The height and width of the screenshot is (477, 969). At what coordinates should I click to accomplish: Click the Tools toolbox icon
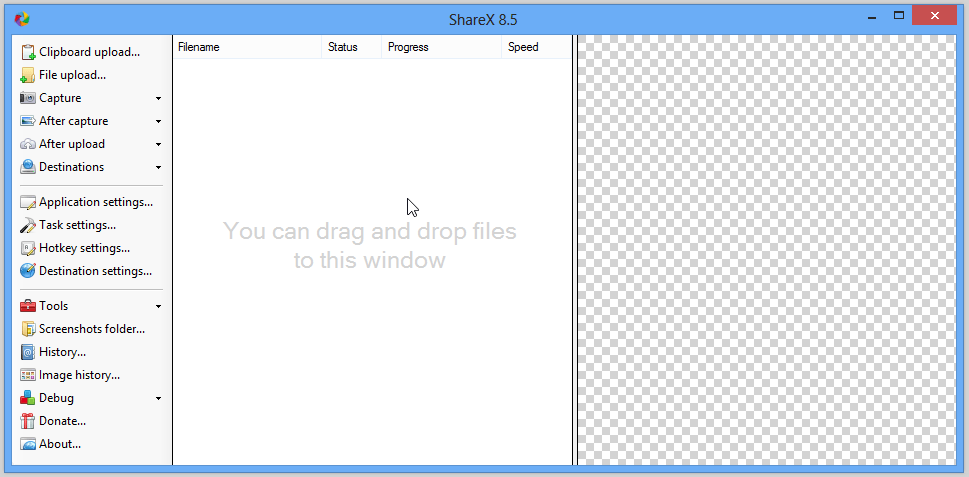click(x=28, y=306)
